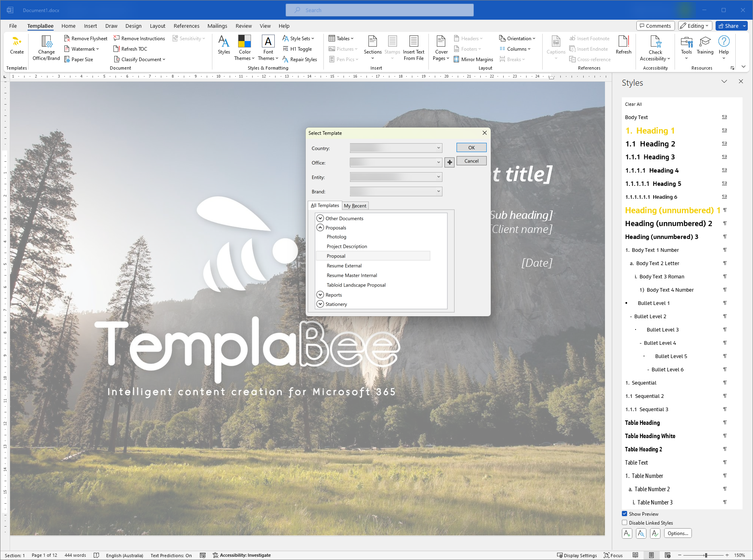Click Mirror Margins tool

point(473,59)
